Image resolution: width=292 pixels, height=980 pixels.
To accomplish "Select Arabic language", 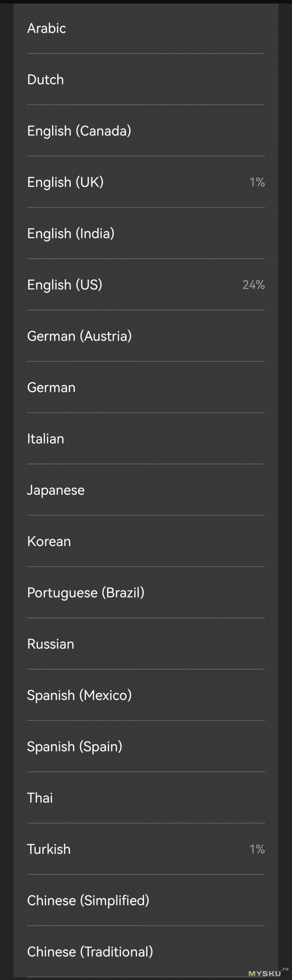I will [x=146, y=28].
